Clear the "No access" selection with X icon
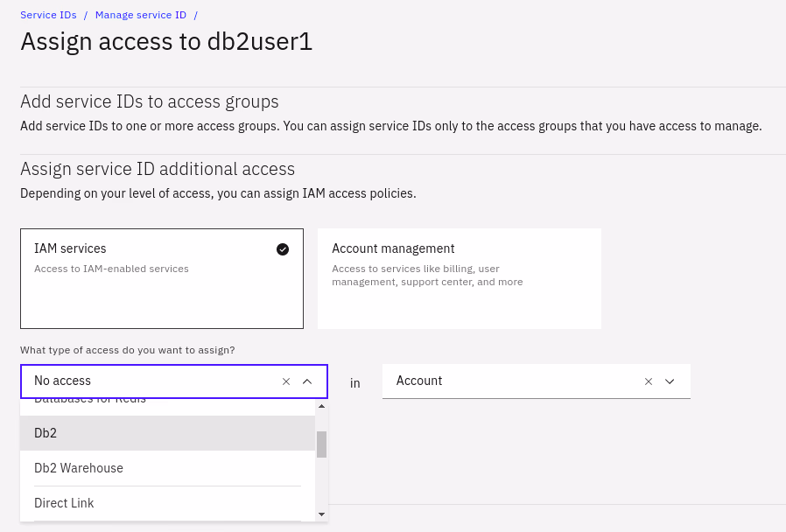This screenshot has width=786, height=532. (x=286, y=381)
